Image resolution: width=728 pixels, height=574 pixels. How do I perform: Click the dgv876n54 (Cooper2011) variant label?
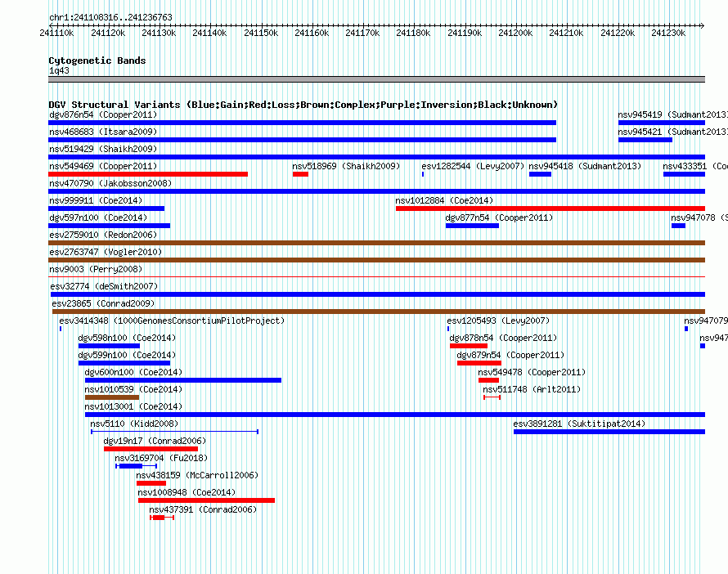point(103,114)
